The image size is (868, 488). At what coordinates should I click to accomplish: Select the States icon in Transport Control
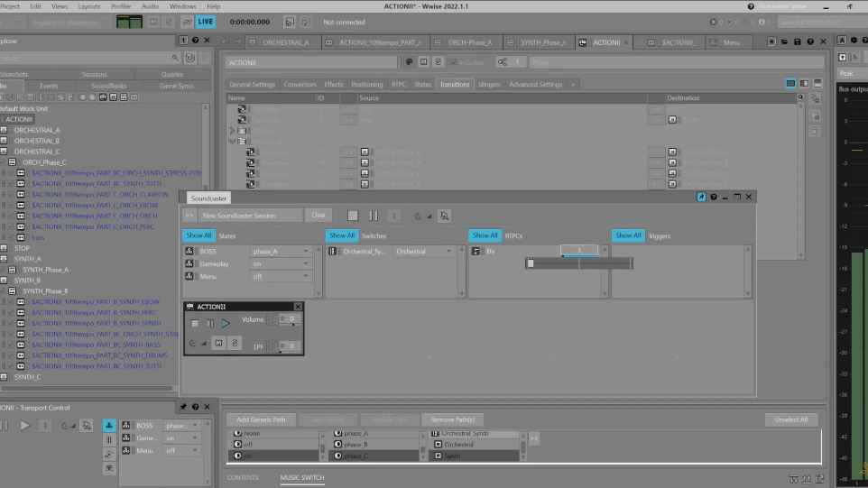[109, 426]
